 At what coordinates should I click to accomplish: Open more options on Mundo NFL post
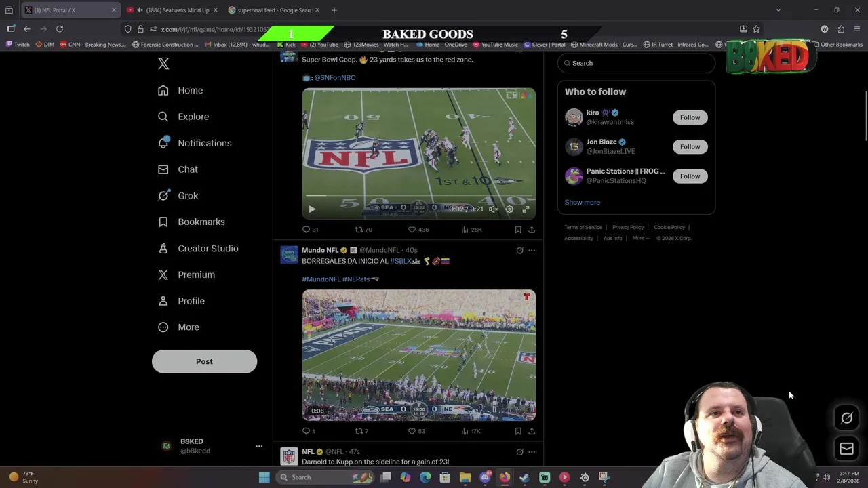pyautogui.click(x=532, y=251)
